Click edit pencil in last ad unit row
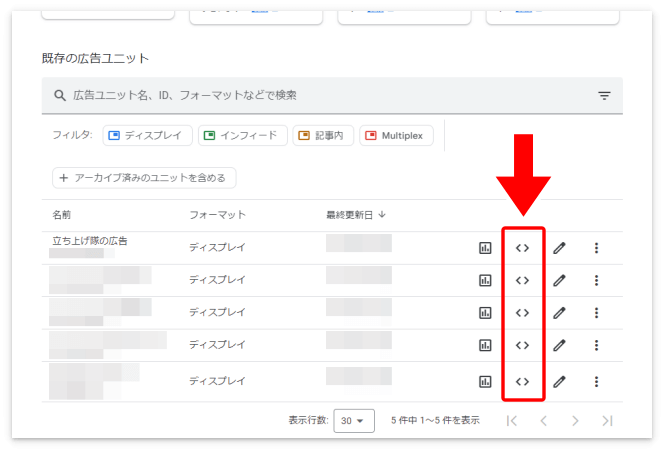 559,382
